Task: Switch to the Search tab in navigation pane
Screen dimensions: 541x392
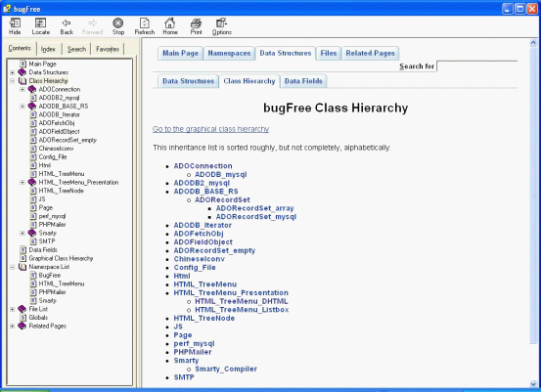Action: click(x=76, y=49)
